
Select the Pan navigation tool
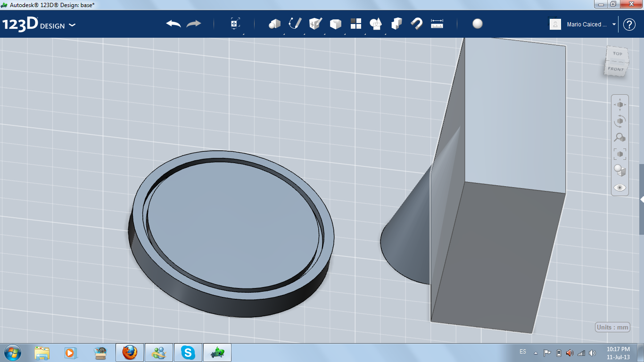(620, 104)
